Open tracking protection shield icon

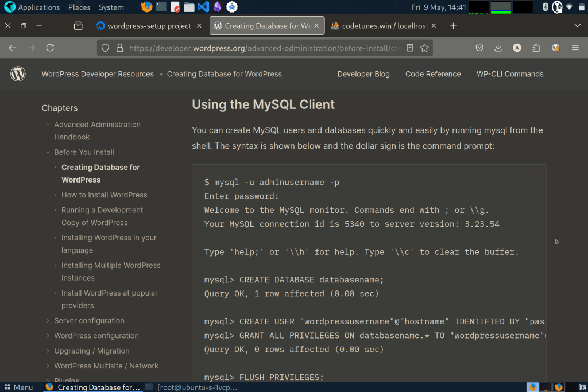106,48
